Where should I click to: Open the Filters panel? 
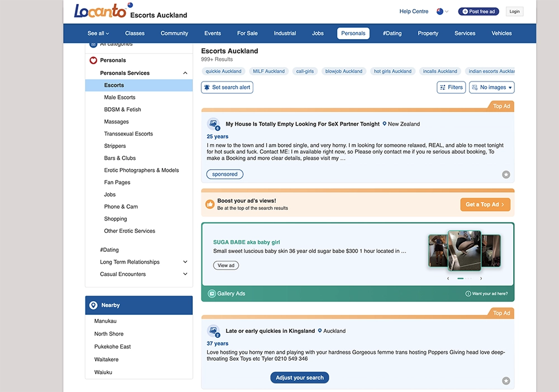click(451, 87)
